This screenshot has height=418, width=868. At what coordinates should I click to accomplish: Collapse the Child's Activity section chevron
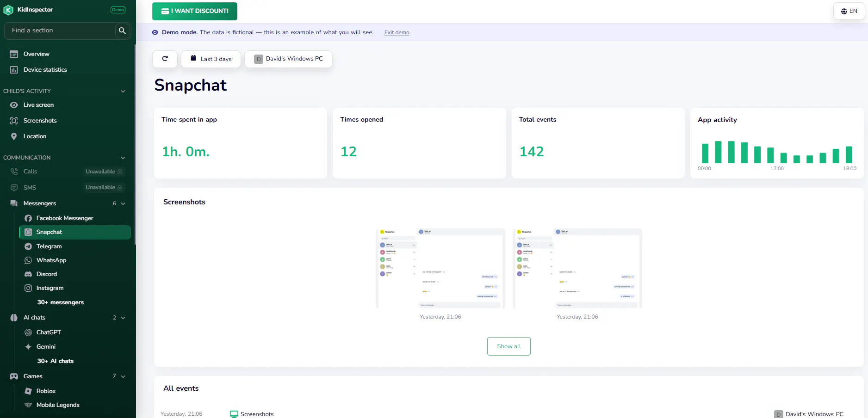pyautogui.click(x=123, y=91)
